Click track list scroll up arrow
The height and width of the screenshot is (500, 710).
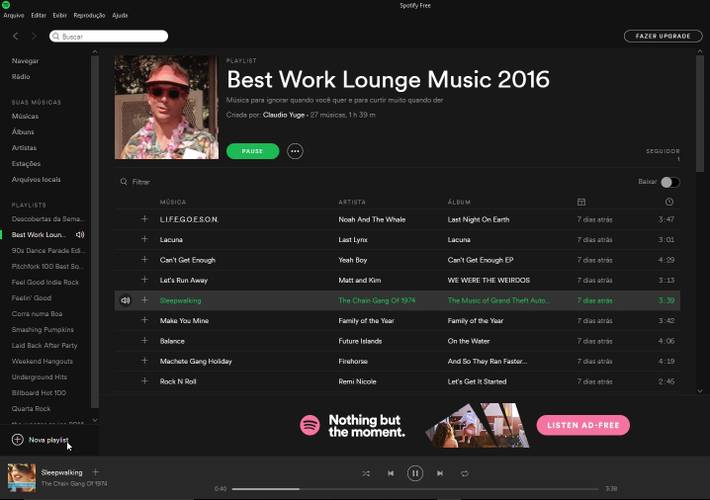click(700, 52)
